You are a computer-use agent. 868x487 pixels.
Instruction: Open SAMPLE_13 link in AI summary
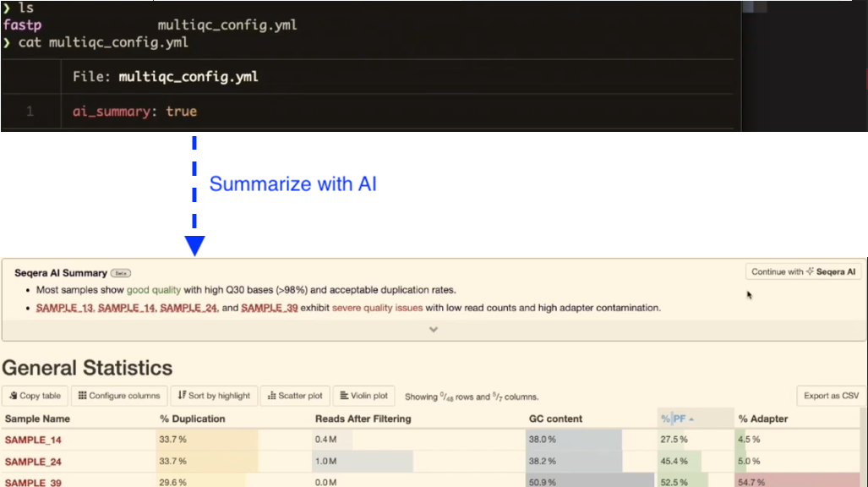pyautogui.click(x=64, y=308)
